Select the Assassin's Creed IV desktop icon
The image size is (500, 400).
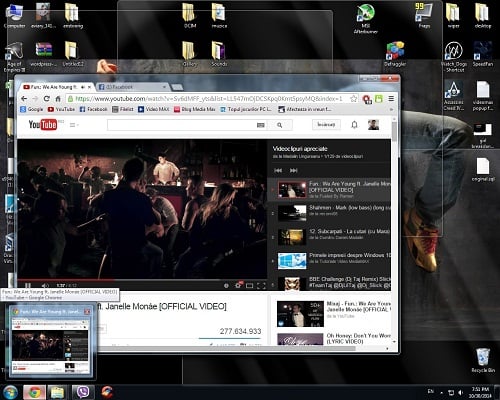tap(453, 95)
